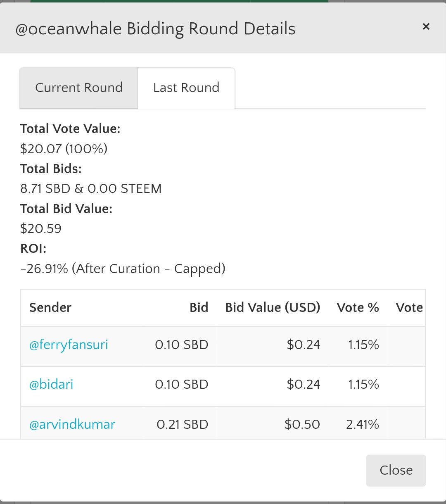This screenshot has width=446, height=504.
Task: Select the Last Round tab
Action: click(x=186, y=88)
